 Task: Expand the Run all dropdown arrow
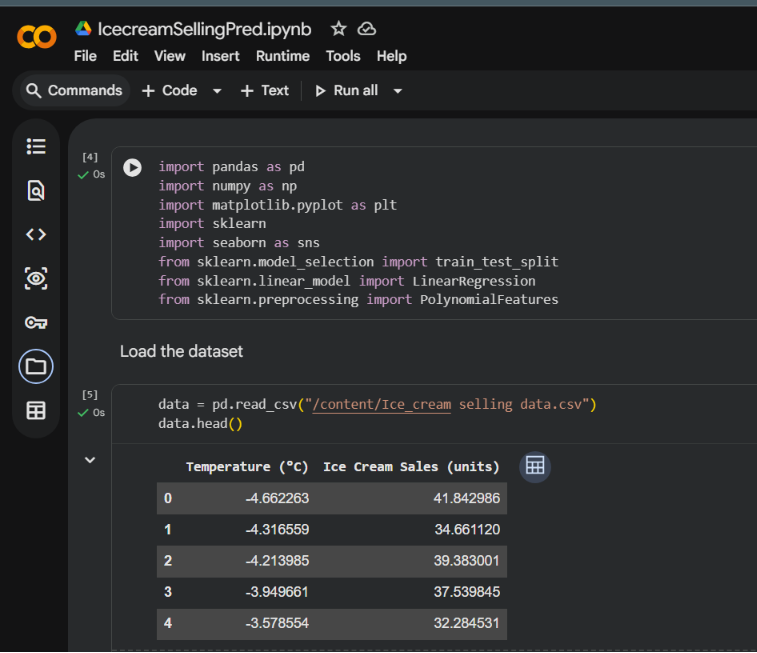398,91
